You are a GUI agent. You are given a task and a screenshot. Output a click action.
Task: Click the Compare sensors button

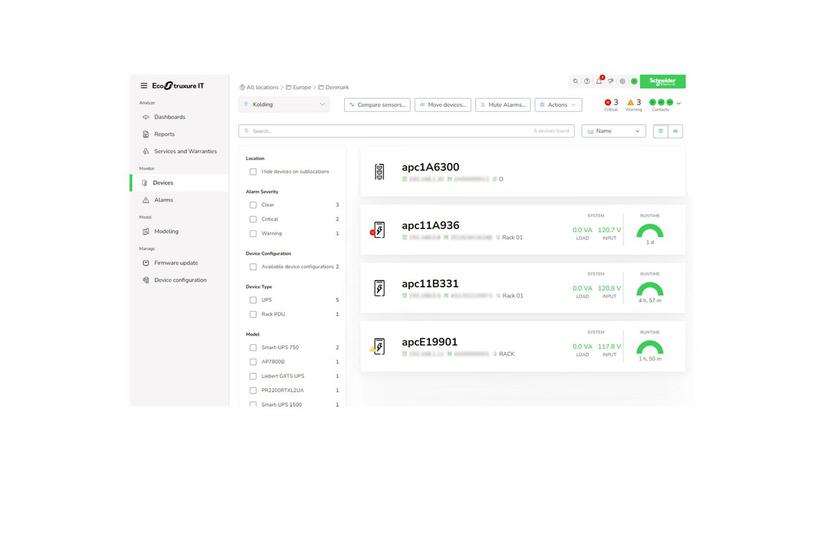click(377, 105)
